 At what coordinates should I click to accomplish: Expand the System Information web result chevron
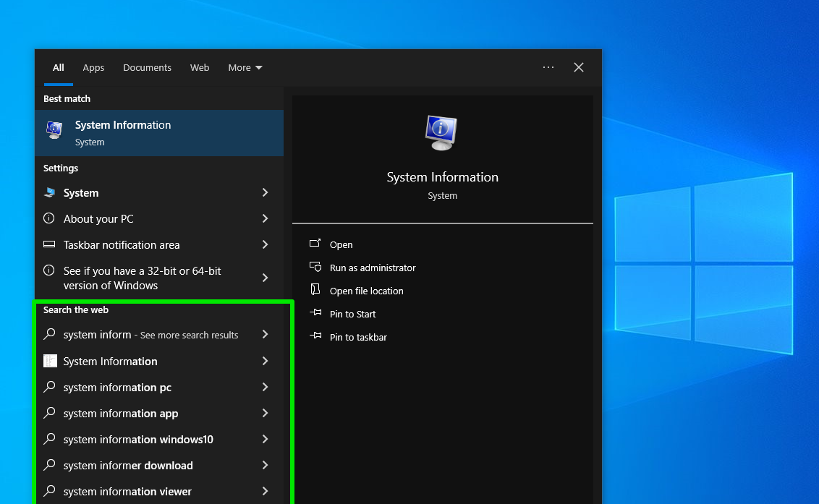click(265, 361)
